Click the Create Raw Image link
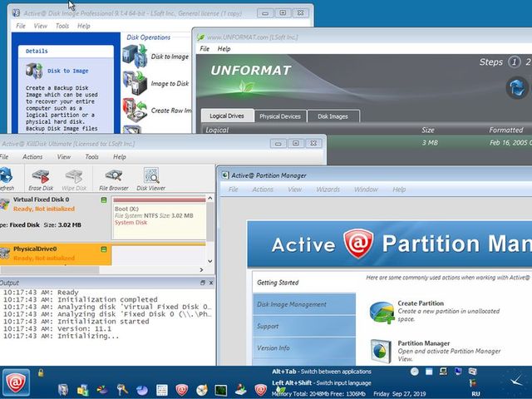532x399 pixels. pyautogui.click(x=172, y=111)
